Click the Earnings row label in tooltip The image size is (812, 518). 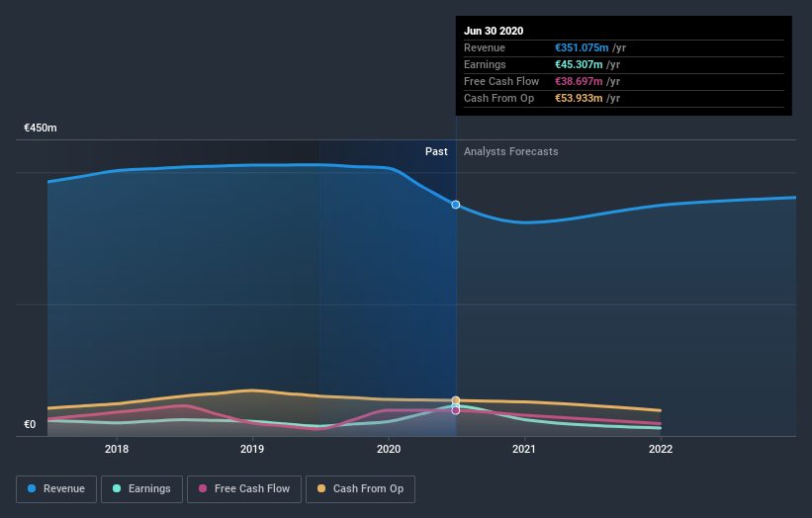point(485,64)
